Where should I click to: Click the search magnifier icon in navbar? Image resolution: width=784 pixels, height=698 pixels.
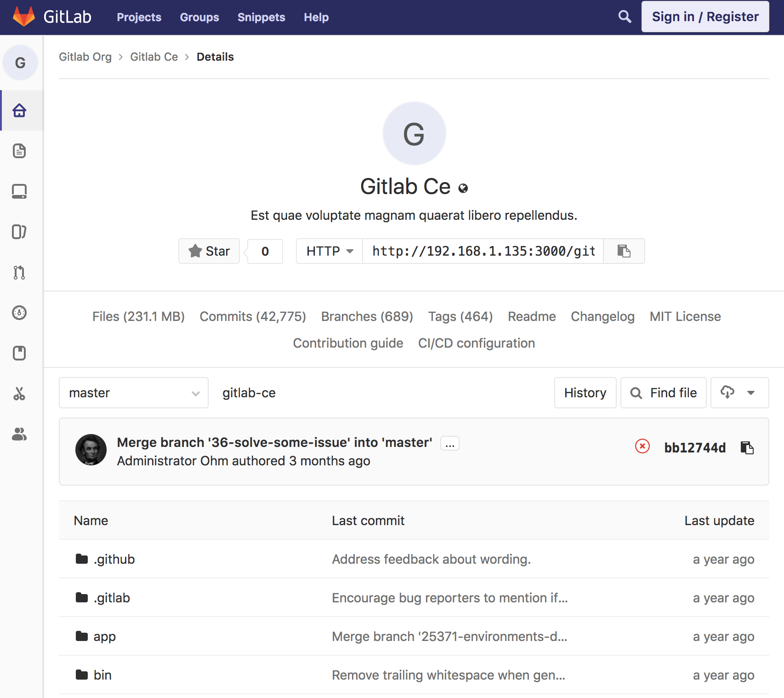tap(625, 17)
